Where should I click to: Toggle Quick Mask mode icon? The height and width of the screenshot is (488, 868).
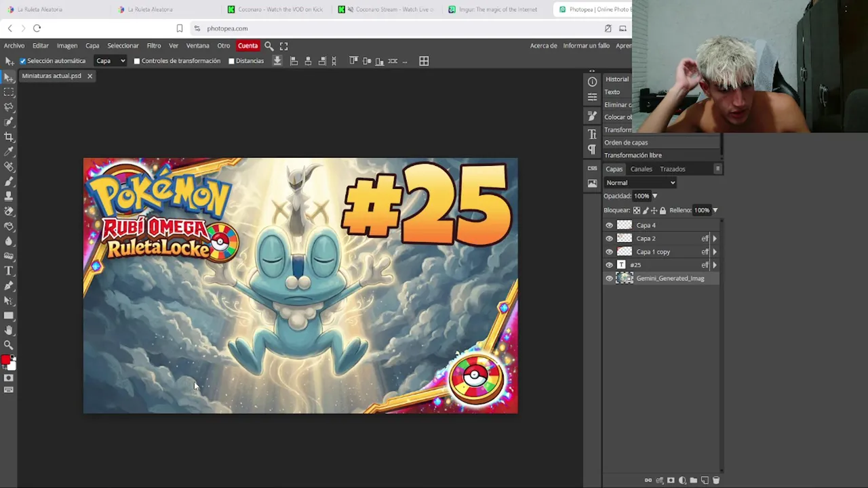coord(9,378)
